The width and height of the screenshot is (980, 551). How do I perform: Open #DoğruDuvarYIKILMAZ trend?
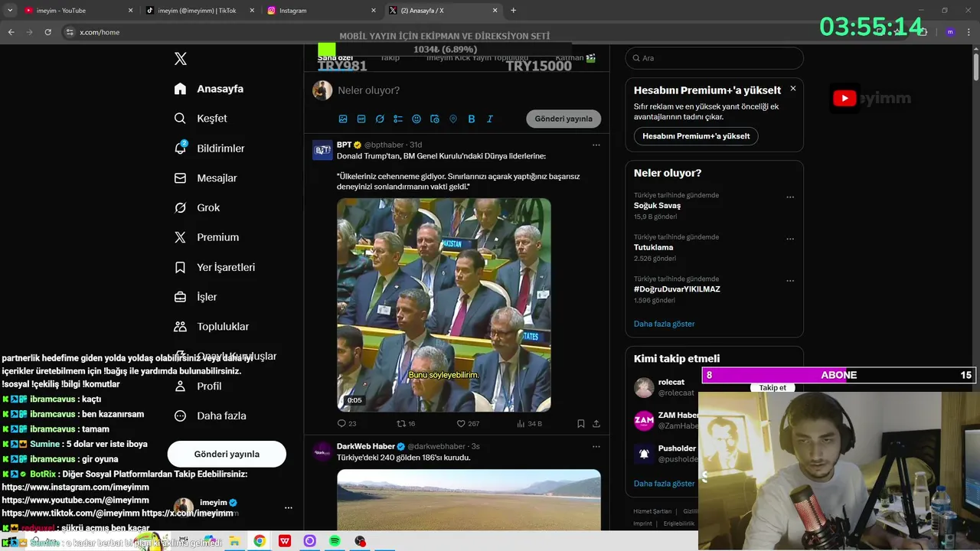pos(677,289)
